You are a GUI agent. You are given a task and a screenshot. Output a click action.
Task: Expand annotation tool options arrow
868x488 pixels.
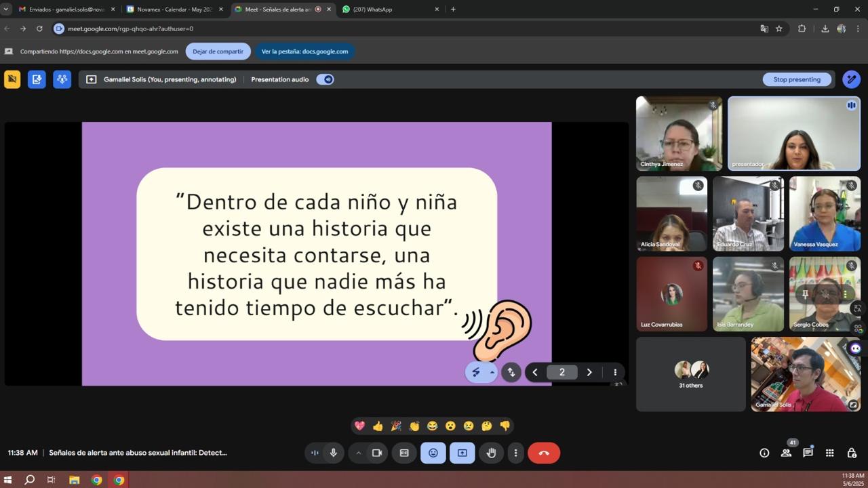[492, 372]
